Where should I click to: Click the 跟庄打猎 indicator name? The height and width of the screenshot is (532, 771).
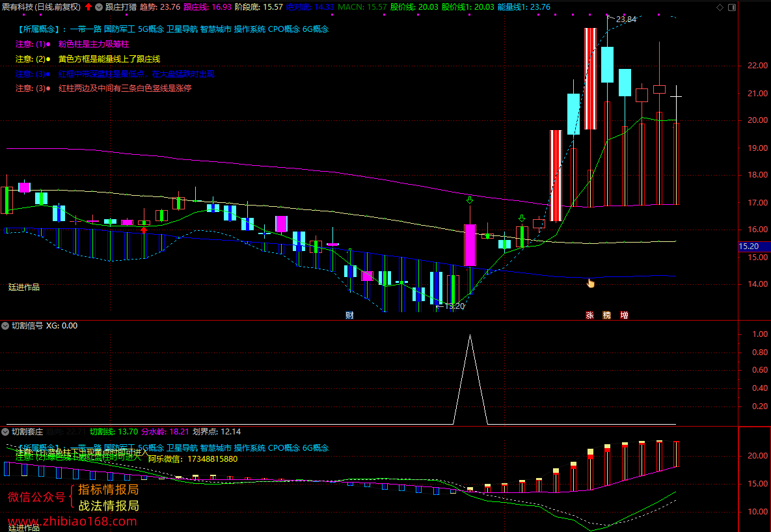(x=121, y=7)
